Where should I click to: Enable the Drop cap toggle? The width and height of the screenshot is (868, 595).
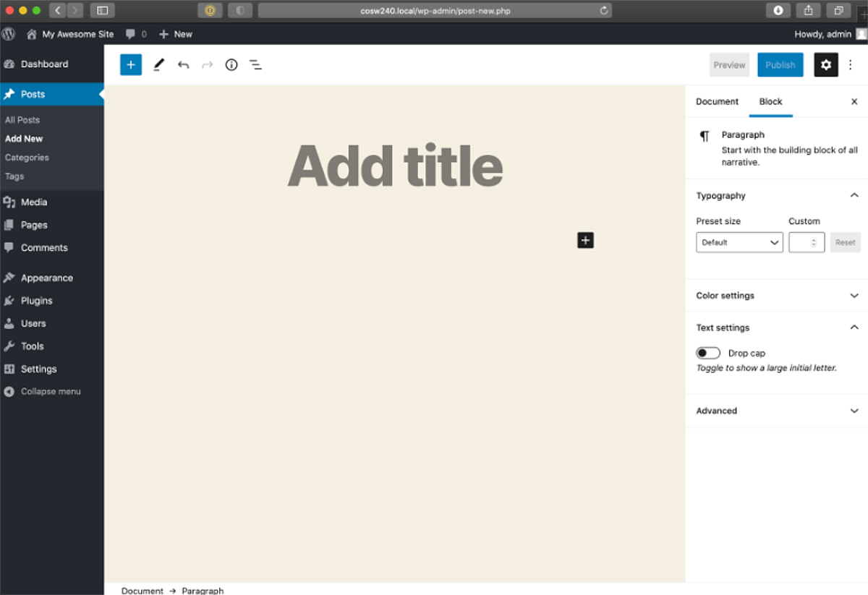[x=708, y=353]
